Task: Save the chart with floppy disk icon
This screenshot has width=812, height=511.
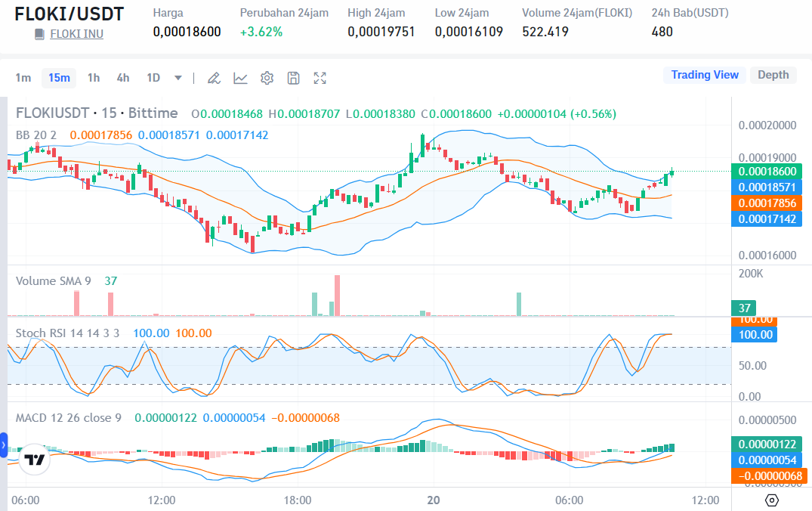Action: click(294, 79)
